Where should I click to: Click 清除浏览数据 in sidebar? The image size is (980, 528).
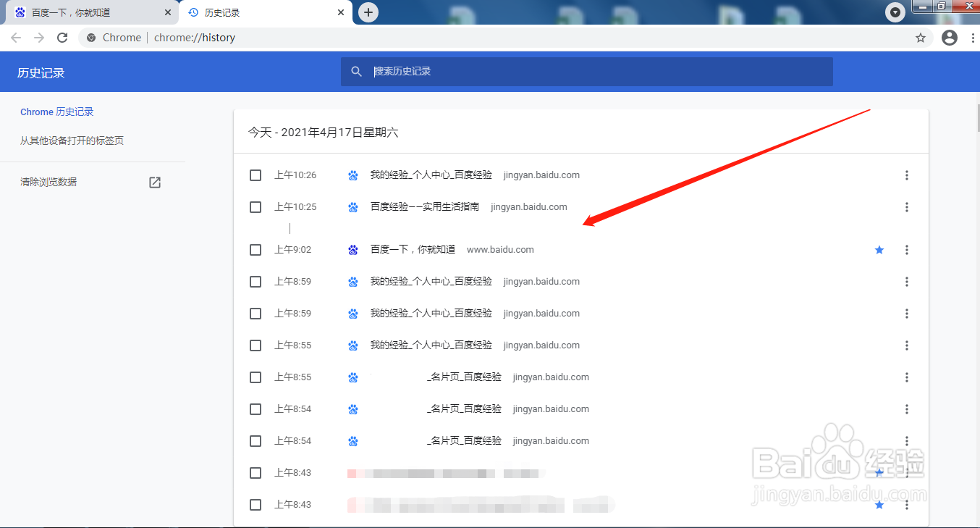point(48,183)
